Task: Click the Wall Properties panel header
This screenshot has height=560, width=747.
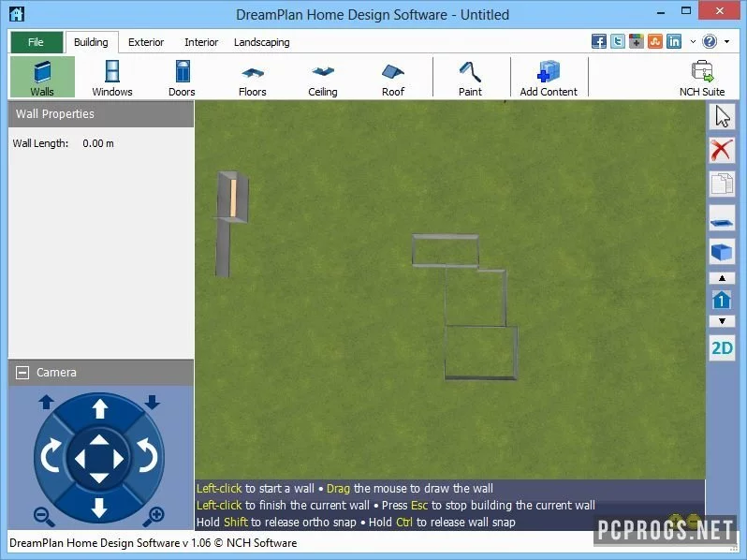Action: tap(101, 114)
